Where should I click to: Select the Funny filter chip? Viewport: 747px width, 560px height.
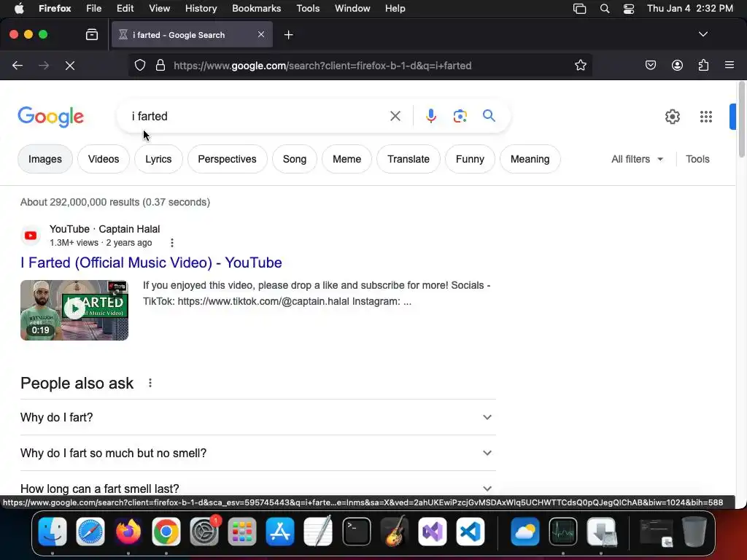coord(470,159)
